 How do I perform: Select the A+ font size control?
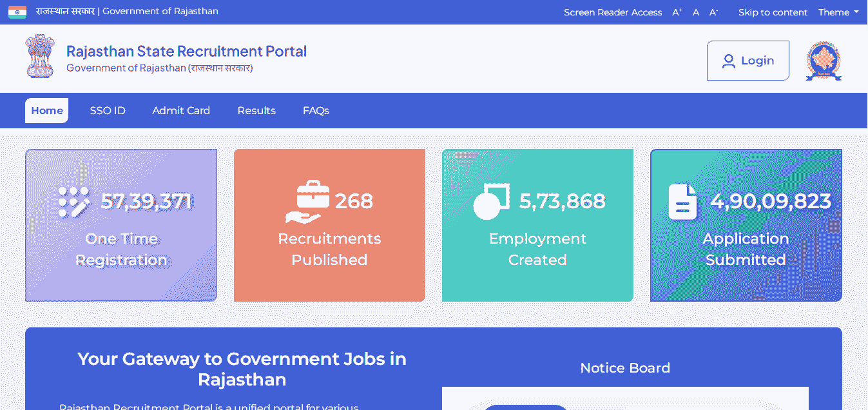click(x=677, y=11)
